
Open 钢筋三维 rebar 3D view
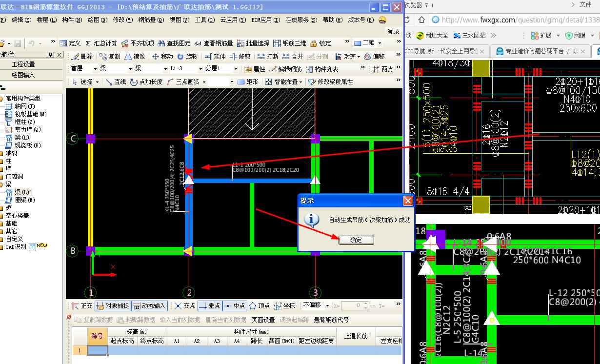pos(290,43)
